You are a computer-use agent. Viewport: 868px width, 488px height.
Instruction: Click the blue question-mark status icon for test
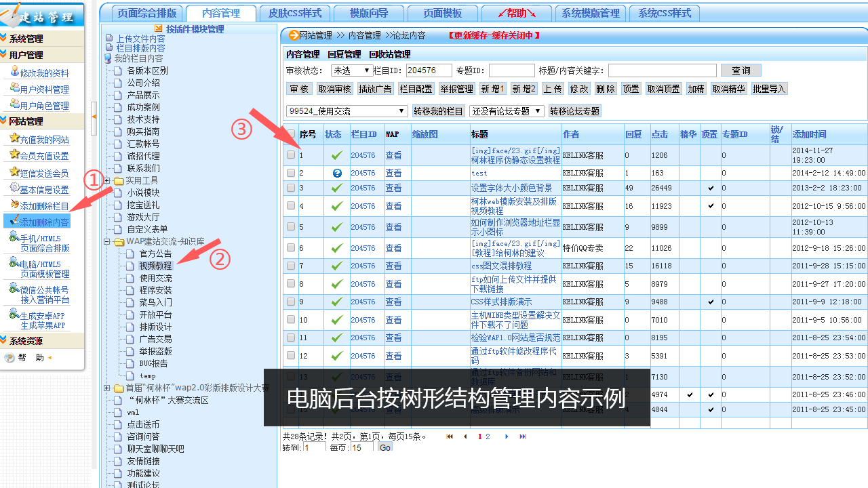(x=337, y=173)
